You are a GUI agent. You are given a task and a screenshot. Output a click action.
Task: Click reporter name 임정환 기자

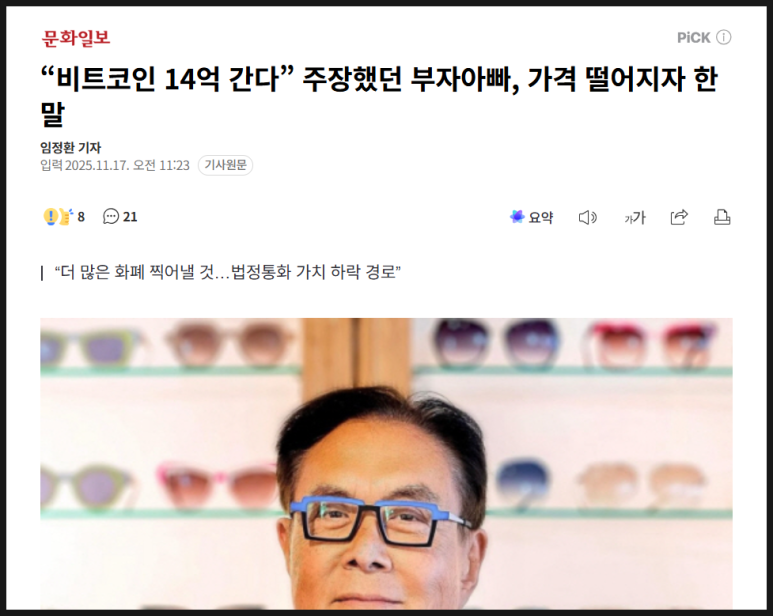click(70, 147)
